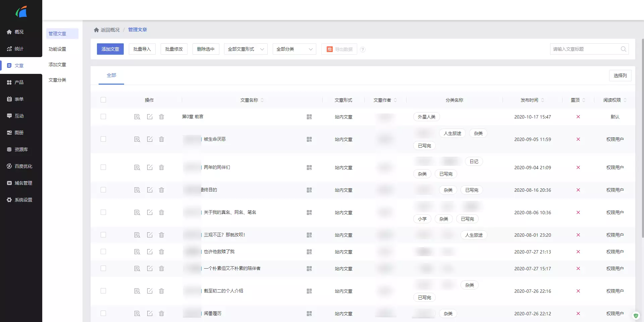This screenshot has height=322, width=644.
Task: Sort by 发布时间 column arrows
Action: tap(542, 100)
